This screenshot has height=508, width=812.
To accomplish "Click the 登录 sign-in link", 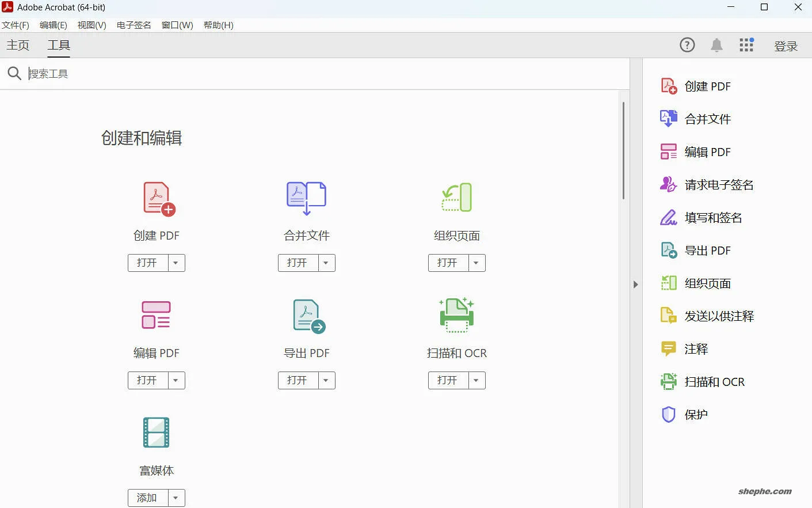I will [786, 46].
